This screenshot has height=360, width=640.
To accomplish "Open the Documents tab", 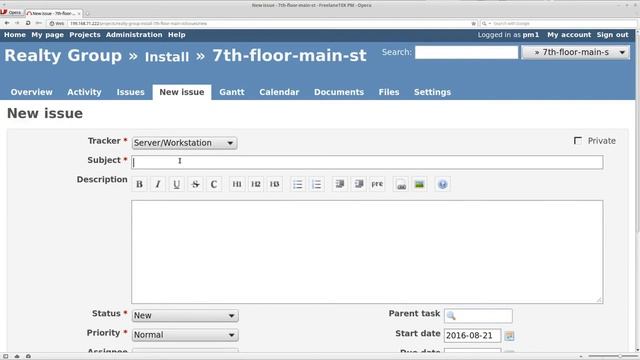I will pyautogui.click(x=339, y=92).
